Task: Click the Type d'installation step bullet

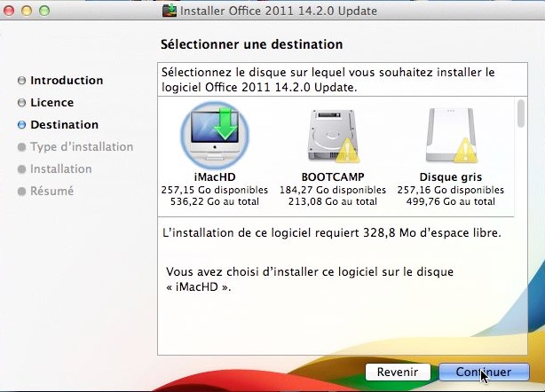Action: [x=21, y=147]
